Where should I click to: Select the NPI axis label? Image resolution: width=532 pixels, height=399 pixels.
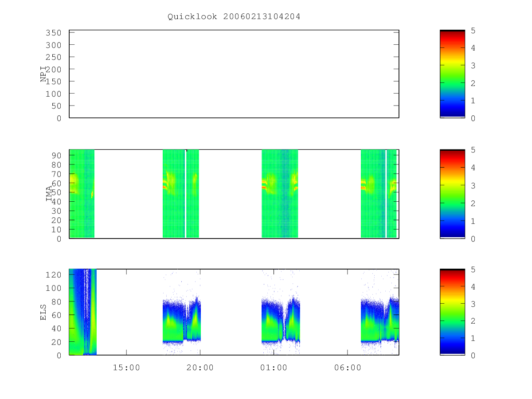[43, 74]
